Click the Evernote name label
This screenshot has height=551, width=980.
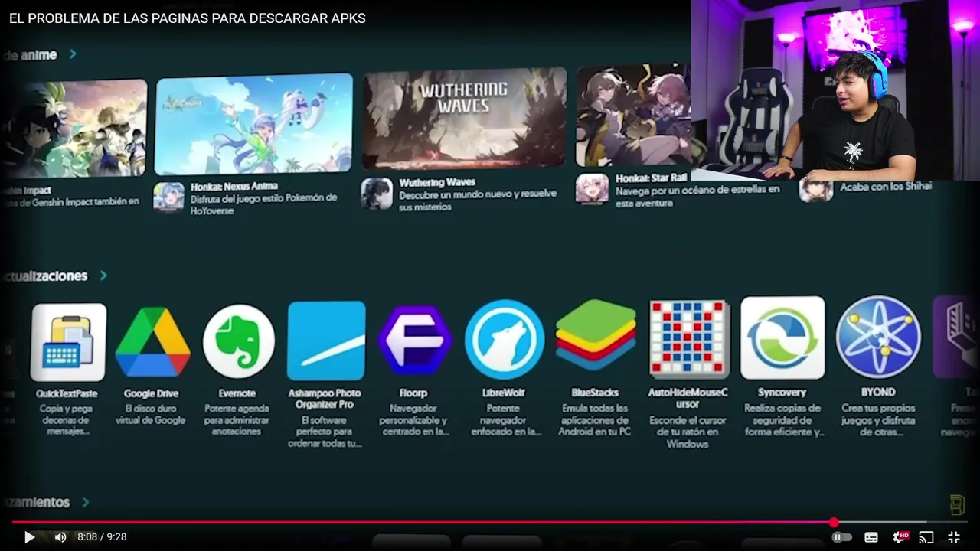click(237, 393)
